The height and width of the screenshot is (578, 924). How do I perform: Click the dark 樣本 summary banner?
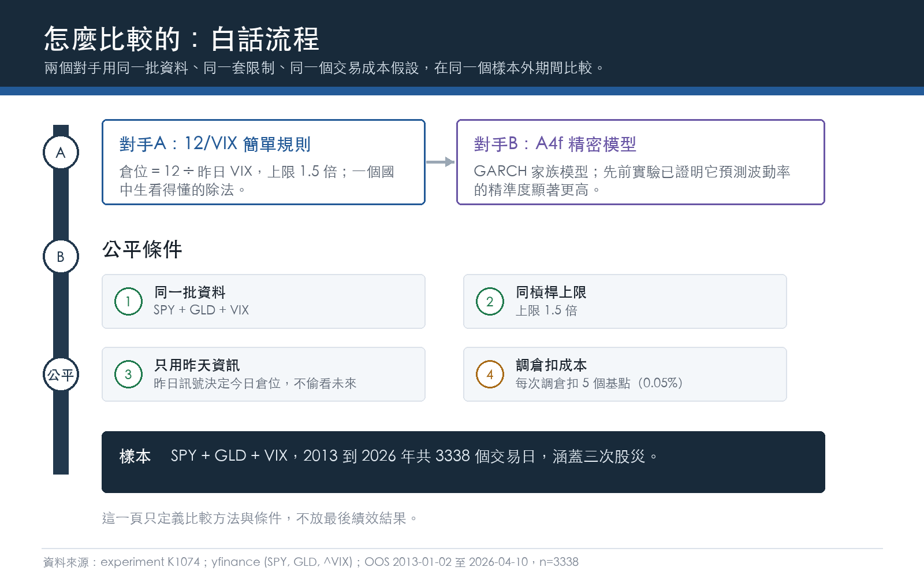tap(463, 462)
